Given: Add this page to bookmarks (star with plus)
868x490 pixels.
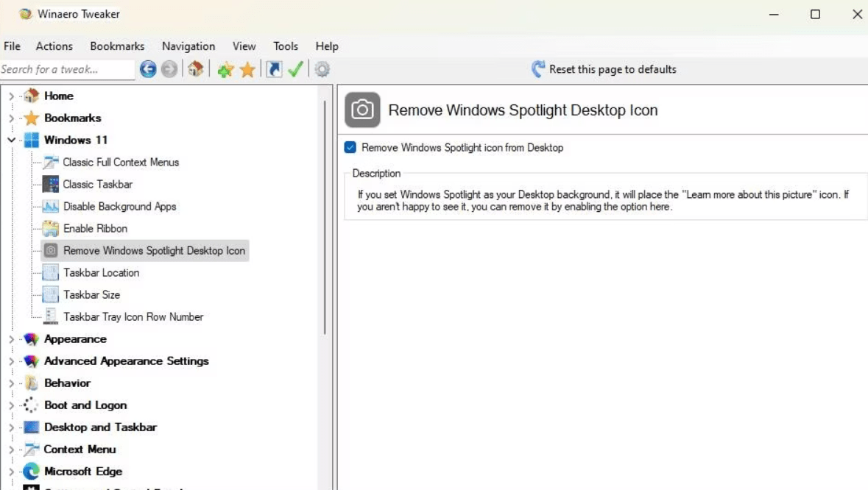Looking at the screenshot, I should click(x=225, y=70).
